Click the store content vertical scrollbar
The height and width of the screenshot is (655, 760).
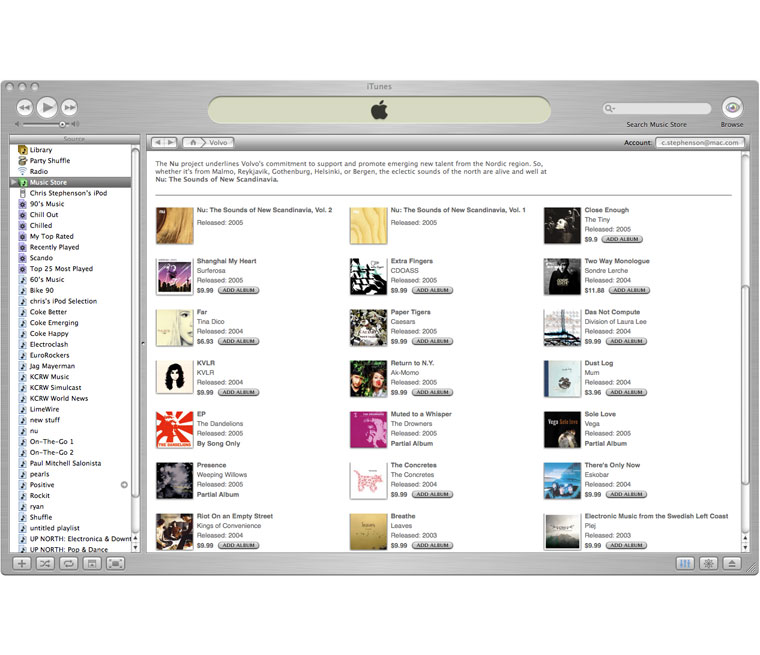click(745, 385)
